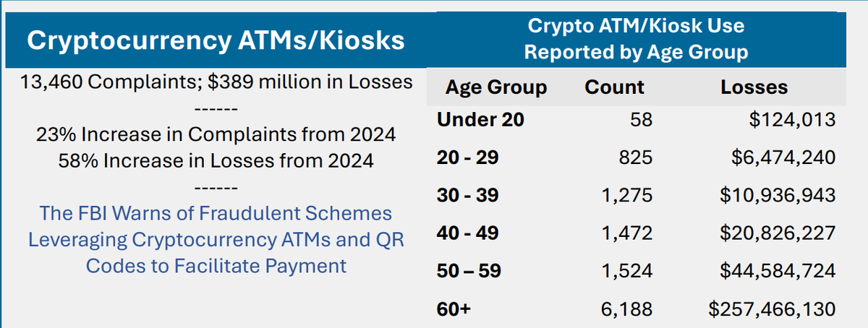Image resolution: width=868 pixels, height=328 pixels.
Task: Click the $20,826,227 losses cell
Action: [x=778, y=233]
